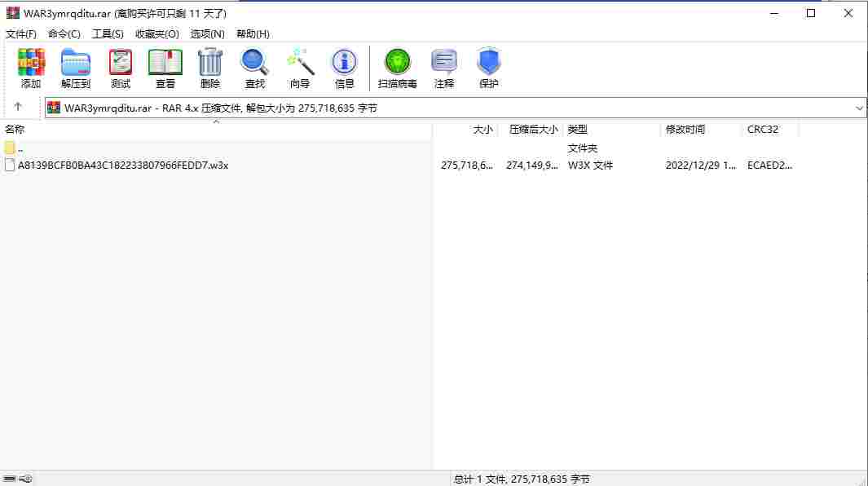Screen dimensions: 868x486
Task: Click the 'W3X 文件' type cell
Action: (x=590, y=166)
